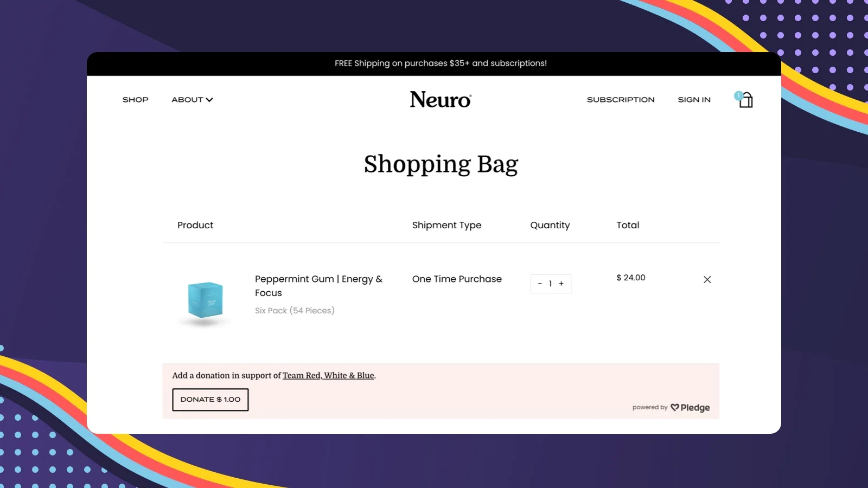Increase Peppermint Gum quantity with plus
This screenshot has width=868, height=488.
click(561, 284)
